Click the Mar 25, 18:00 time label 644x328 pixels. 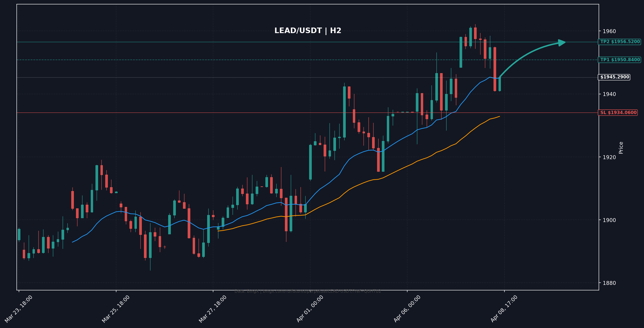pos(116,309)
